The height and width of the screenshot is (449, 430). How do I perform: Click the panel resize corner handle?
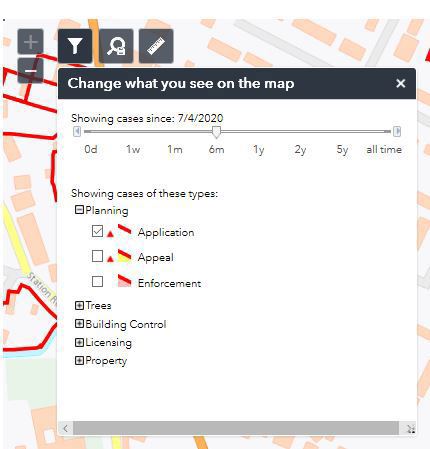coord(411,429)
